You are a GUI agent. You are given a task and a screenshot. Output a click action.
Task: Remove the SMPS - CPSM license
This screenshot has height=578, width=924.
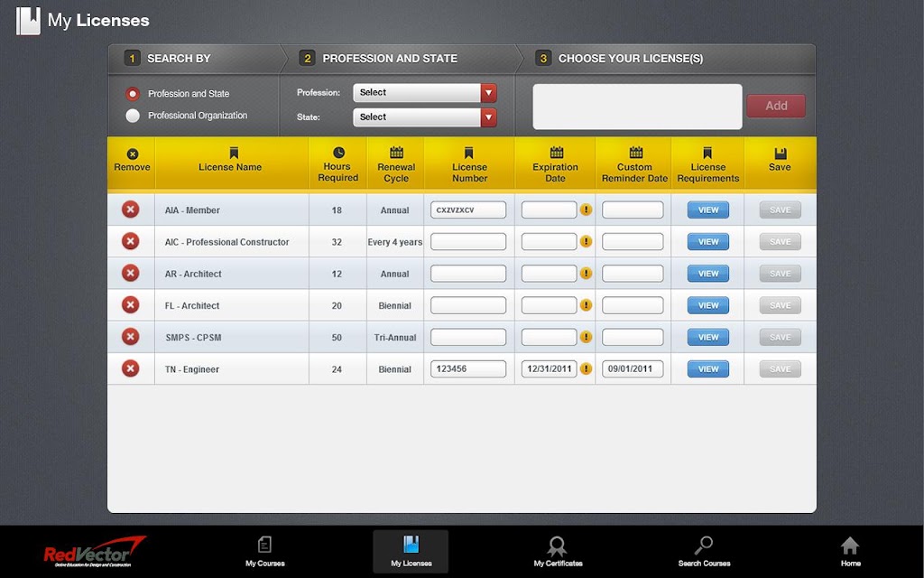tap(130, 337)
